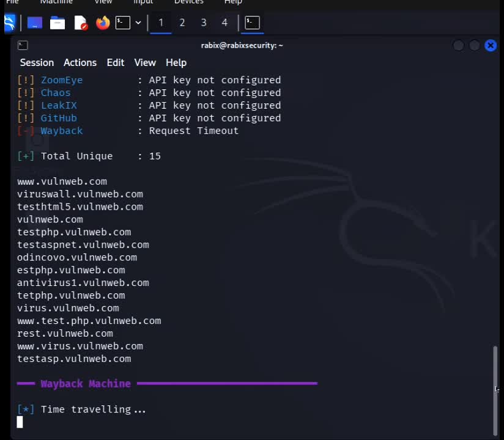Open the file manager panel icon
The width and height of the screenshot is (504, 440).
click(57, 23)
